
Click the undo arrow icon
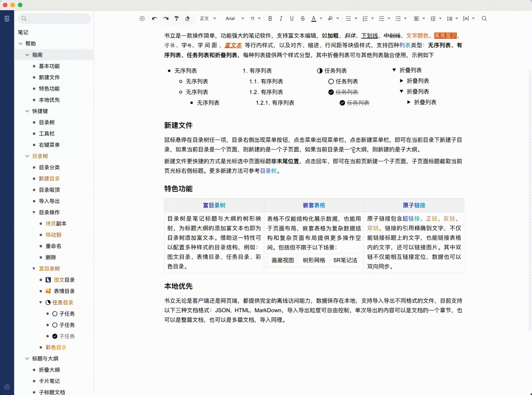[x=154, y=18]
